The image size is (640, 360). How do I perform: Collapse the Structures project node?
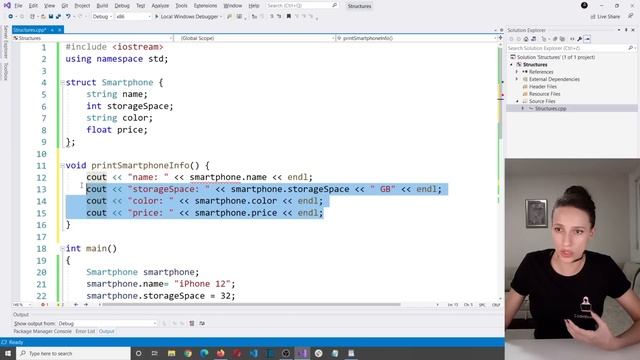click(x=512, y=64)
